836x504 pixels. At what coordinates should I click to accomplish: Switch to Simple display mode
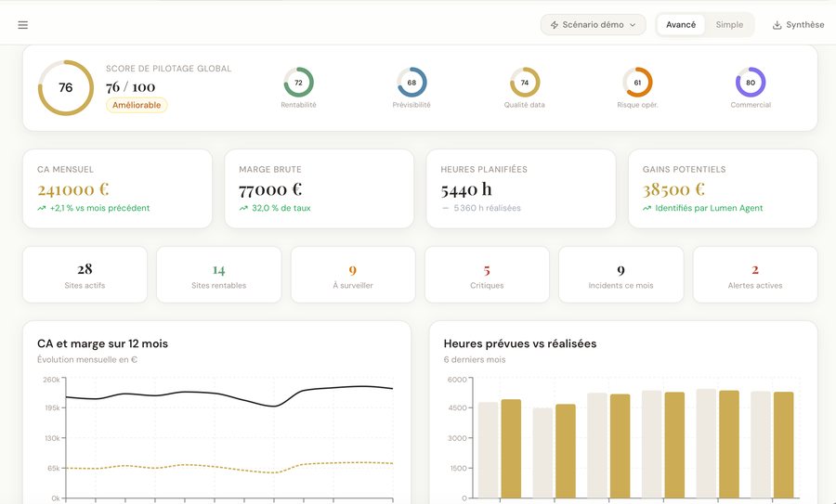pyautogui.click(x=729, y=25)
